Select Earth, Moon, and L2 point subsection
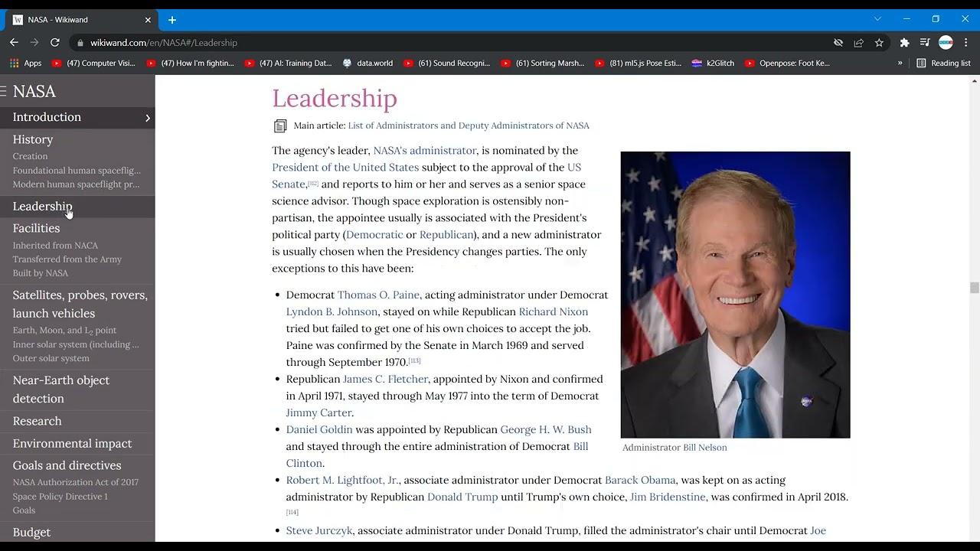Viewport: 980px width, 551px height. coord(64,331)
